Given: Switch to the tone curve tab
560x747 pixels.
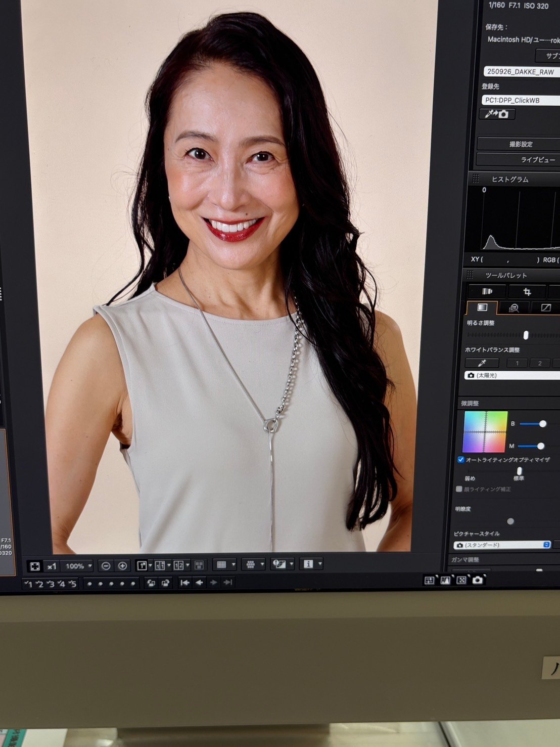Looking at the screenshot, I should [546, 307].
